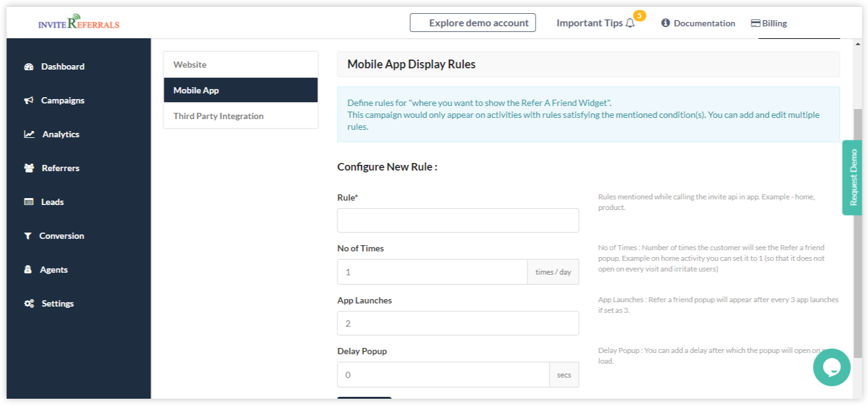Switch to Third Party Integration tab

(x=241, y=116)
